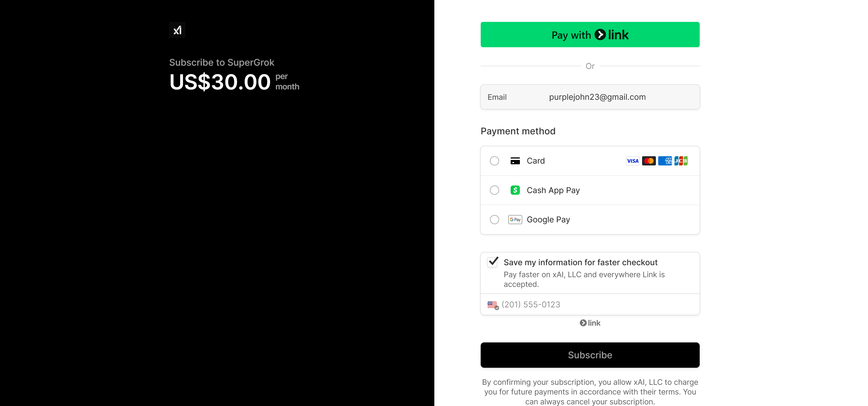Uncheck Save my information for faster checkout
Viewport: 868px width, 406px height.
tap(493, 262)
